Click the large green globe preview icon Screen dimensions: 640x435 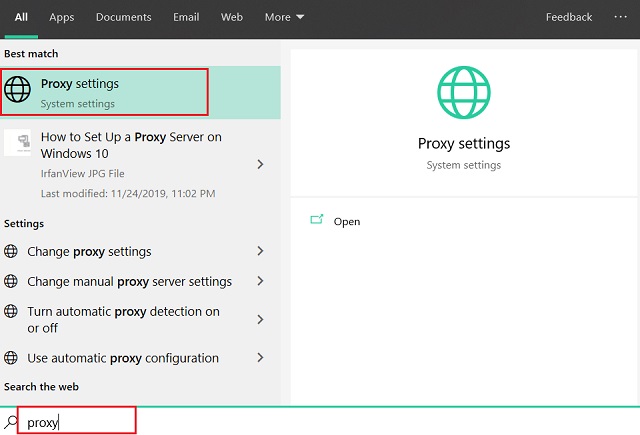coord(464,93)
